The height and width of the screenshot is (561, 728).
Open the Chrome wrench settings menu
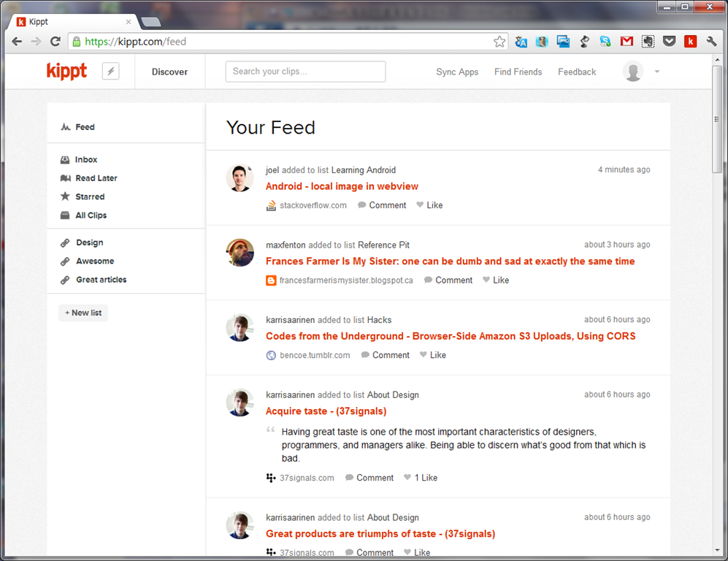click(x=712, y=42)
